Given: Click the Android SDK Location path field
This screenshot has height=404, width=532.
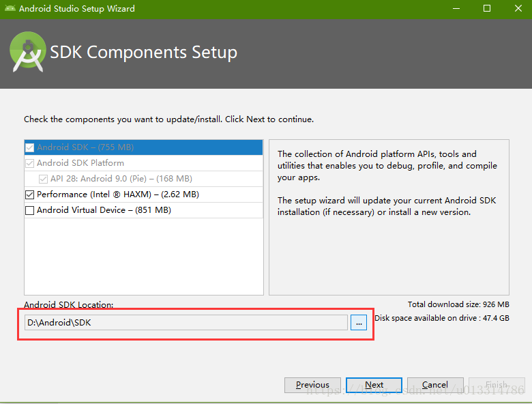Looking at the screenshot, I should [x=186, y=323].
